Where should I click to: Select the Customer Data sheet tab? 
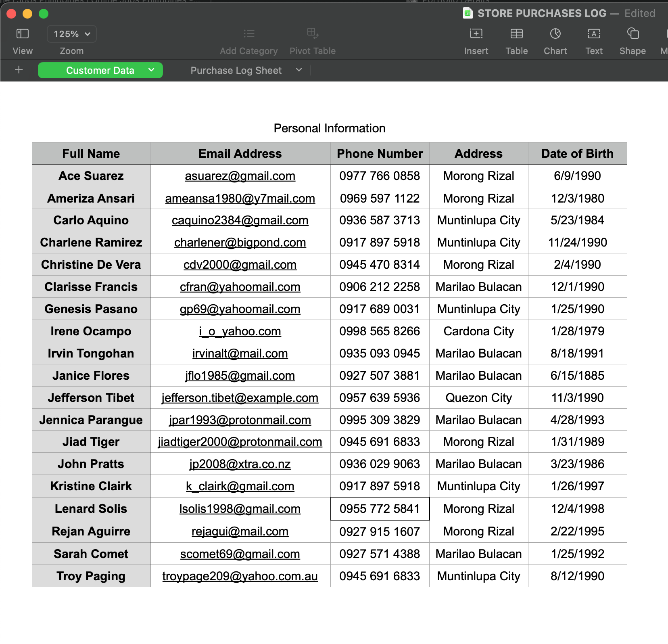pos(100,70)
